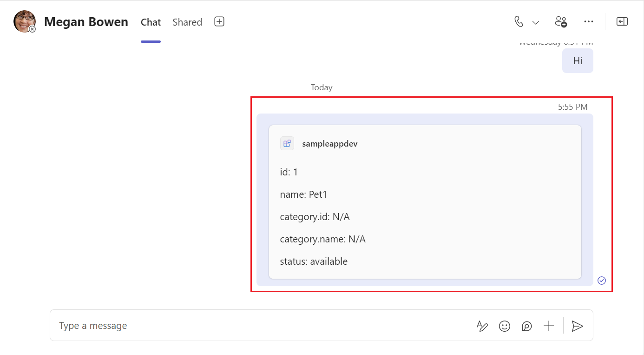The width and height of the screenshot is (644, 355).
Task: Open the more options ellipsis menu
Action: pos(589,22)
